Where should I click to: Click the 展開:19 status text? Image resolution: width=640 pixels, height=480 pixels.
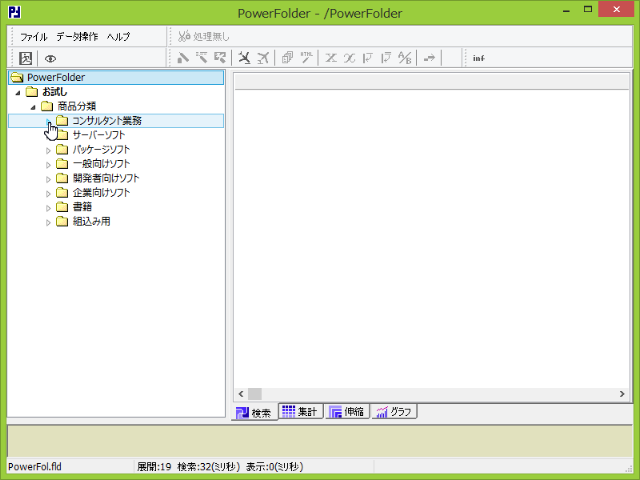click(x=154, y=467)
